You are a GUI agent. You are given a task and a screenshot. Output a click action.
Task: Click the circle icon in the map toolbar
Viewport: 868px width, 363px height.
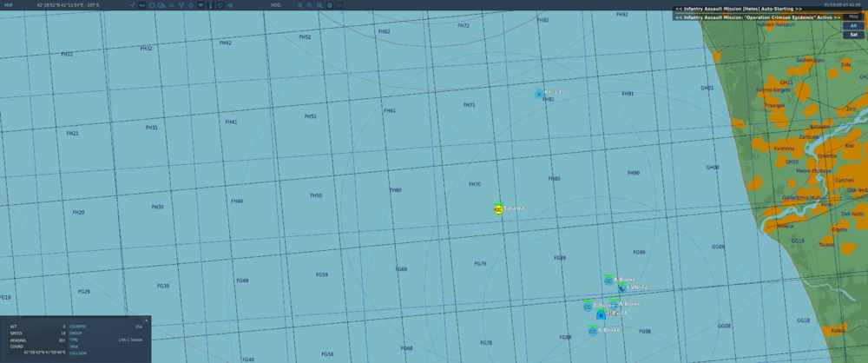point(152,5)
